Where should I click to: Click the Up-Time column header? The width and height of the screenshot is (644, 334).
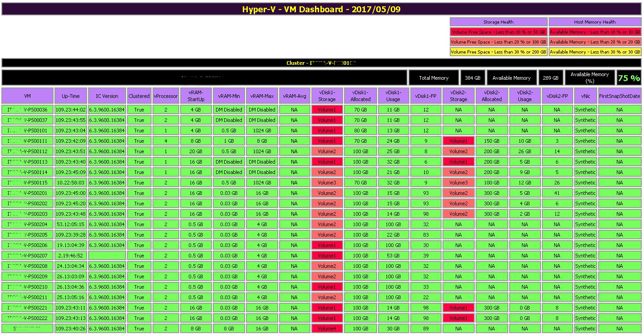(71, 96)
